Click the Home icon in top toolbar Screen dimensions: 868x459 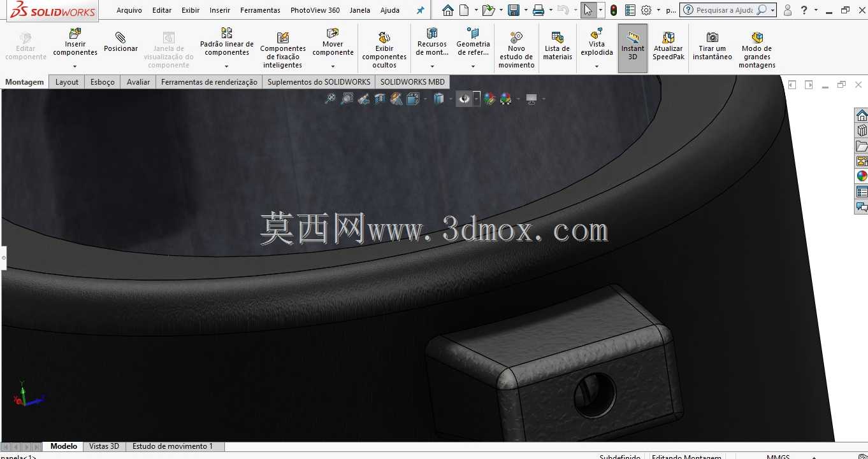(x=448, y=10)
